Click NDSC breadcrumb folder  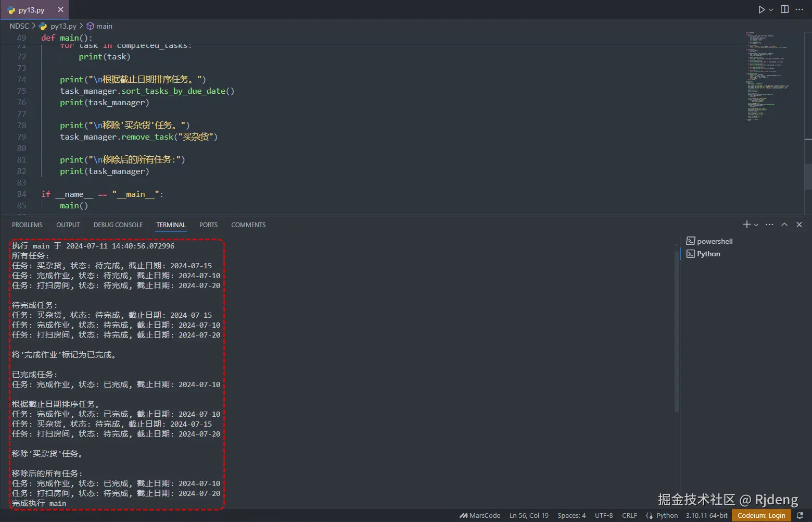(19, 26)
